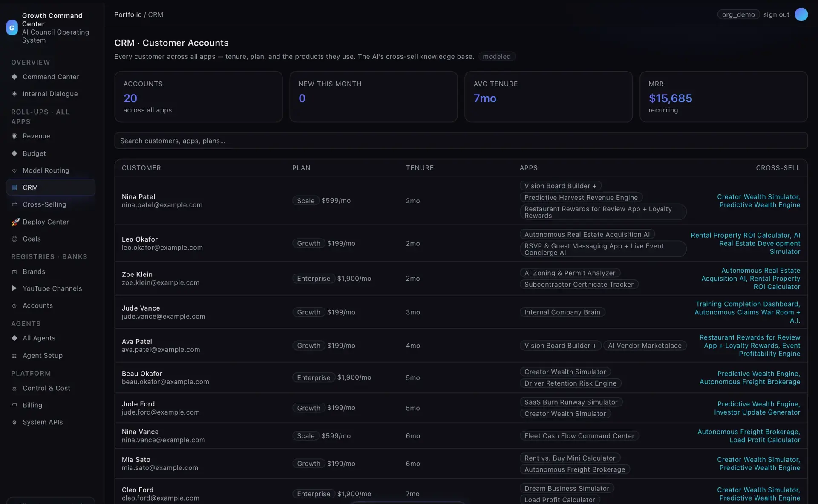Click Rent vs. Buy Mini Calculator chip
The width and height of the screenshot is (818, 504).
pyautogui.click(x=570, y=458)
